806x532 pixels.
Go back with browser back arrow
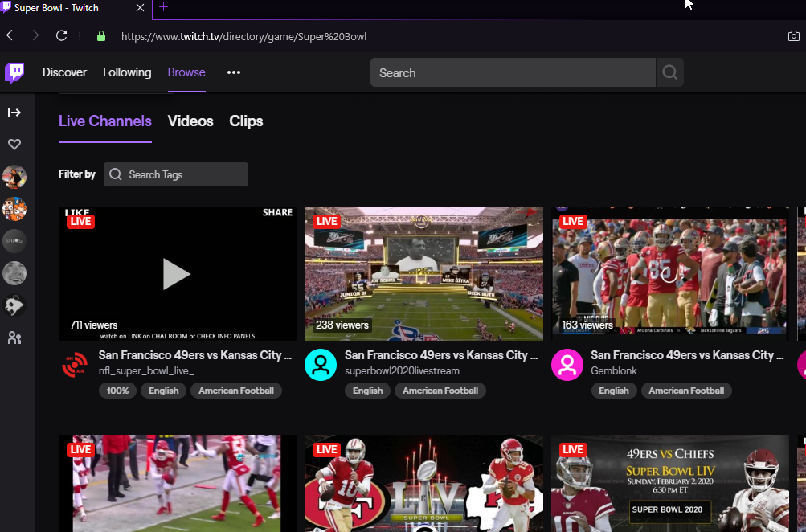click(x=10, y=35)
